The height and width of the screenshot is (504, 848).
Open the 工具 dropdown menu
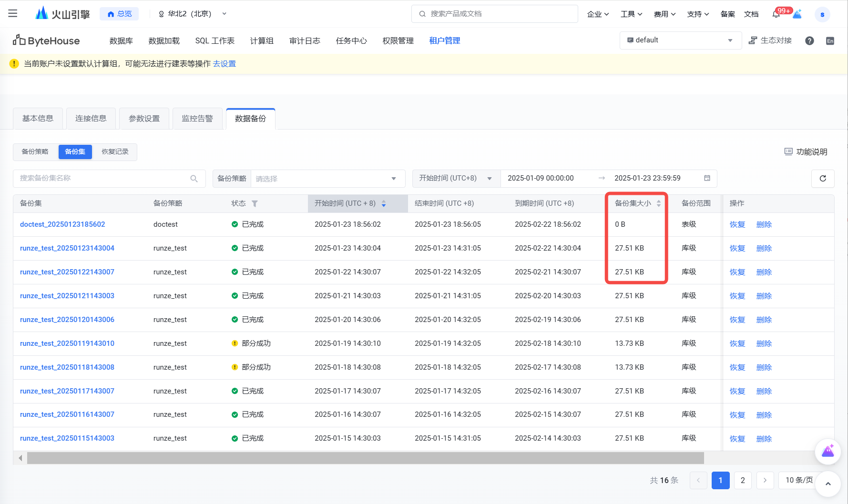tap(632, 14)
